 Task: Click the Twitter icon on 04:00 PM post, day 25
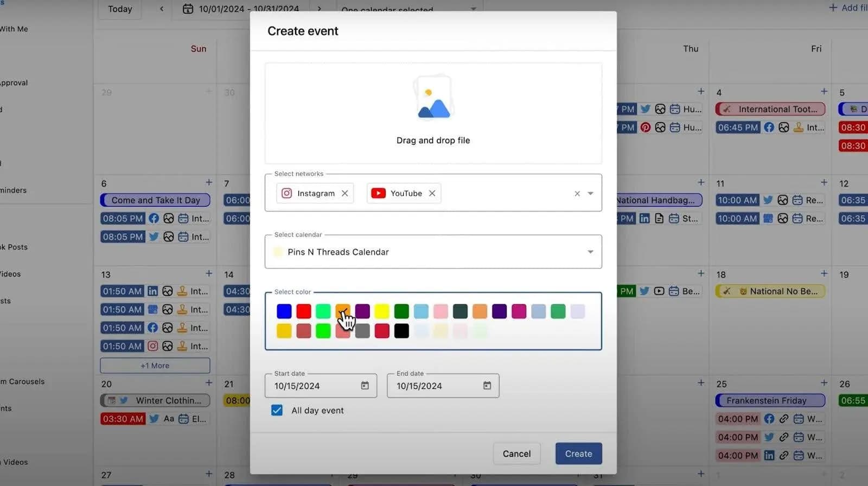pyautogui.click(x=769, y=437)
